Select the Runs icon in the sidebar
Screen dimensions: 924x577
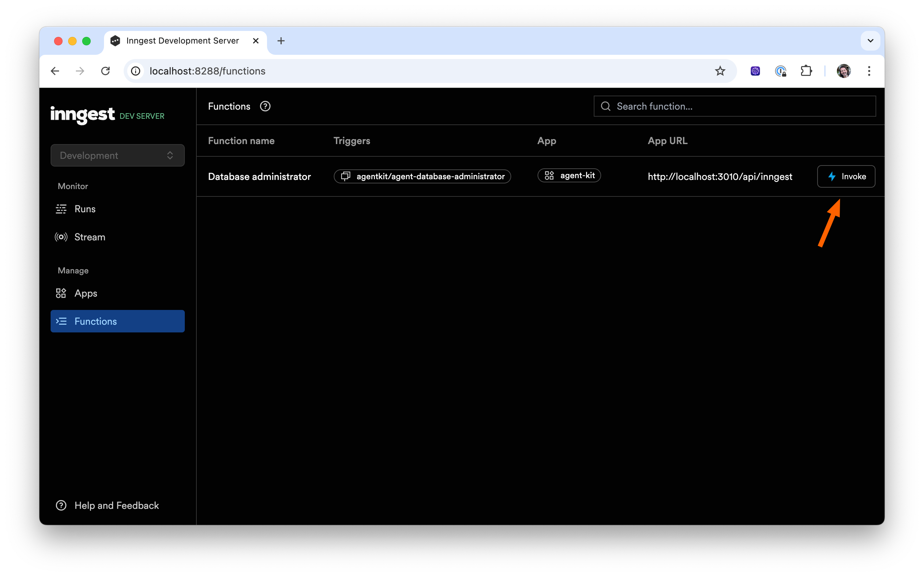point(61,209)
